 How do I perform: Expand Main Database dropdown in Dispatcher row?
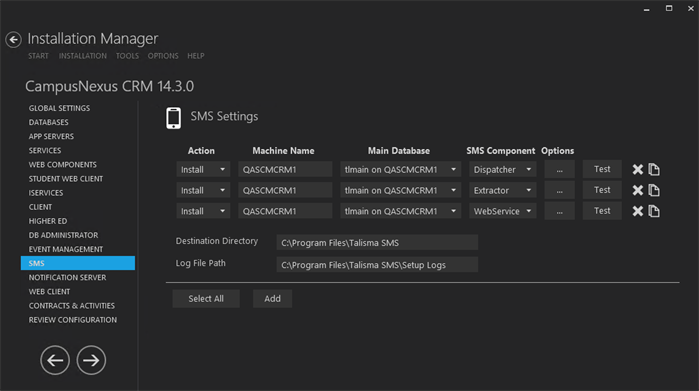[x=401, y=169]
